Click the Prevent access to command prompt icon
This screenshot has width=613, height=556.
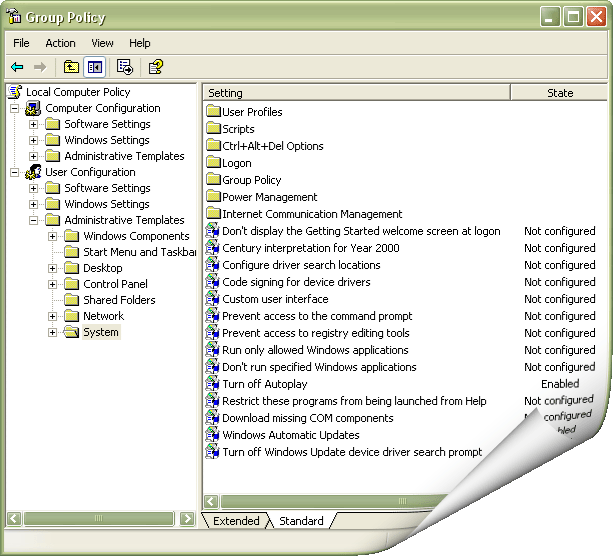pos(213,315)
